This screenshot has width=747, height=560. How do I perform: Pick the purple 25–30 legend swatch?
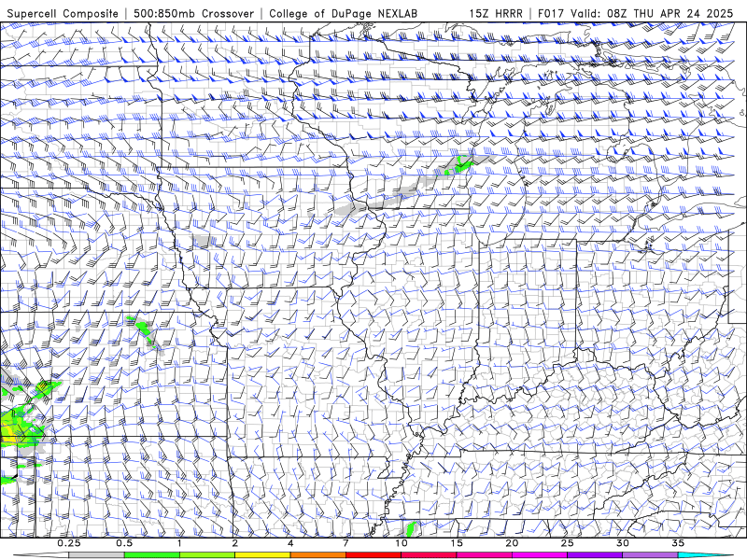tap(595, 555)
